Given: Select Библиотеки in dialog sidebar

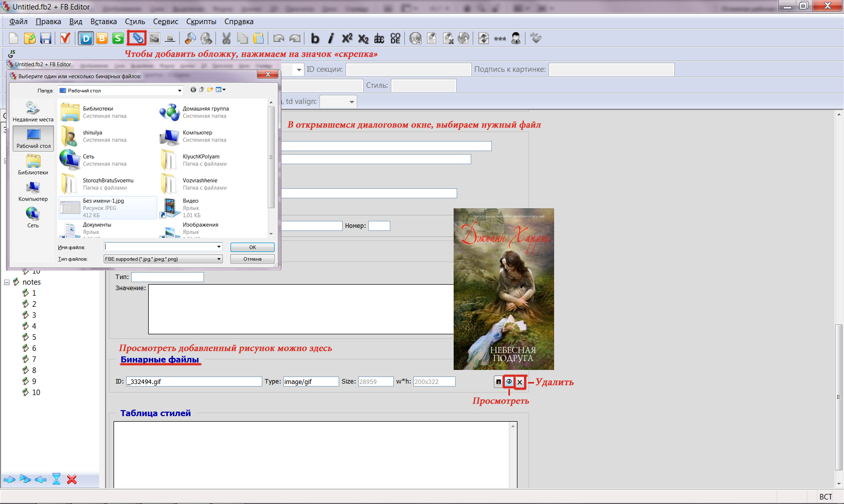Looking at the screenshot, I should pyautogui.click(x=33, y=165).
